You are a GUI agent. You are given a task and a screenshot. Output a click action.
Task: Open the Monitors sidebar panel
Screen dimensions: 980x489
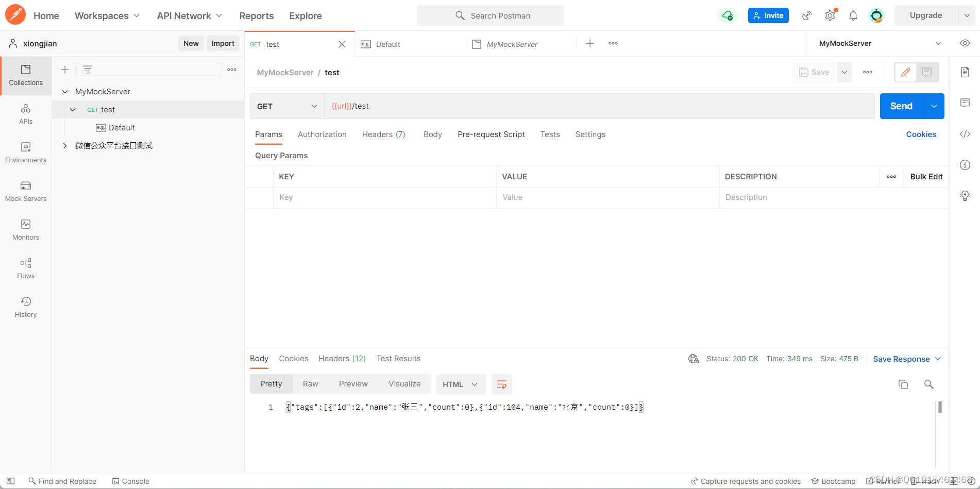26,230
